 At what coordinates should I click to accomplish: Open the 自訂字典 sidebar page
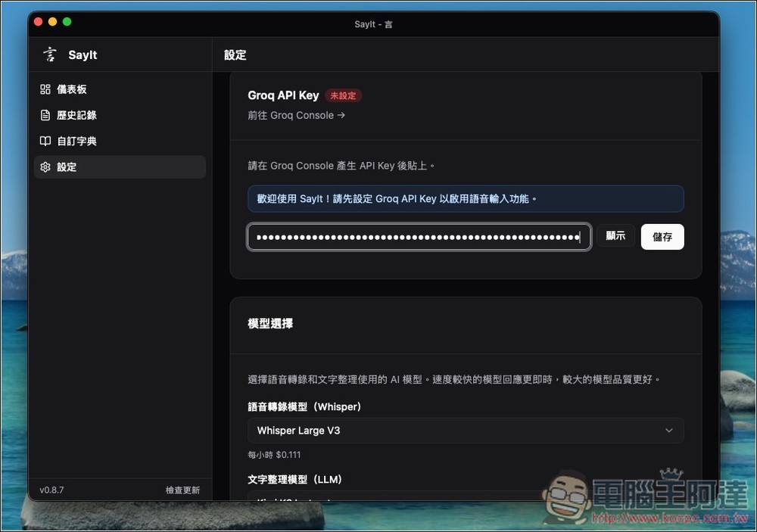coord(120,141)
